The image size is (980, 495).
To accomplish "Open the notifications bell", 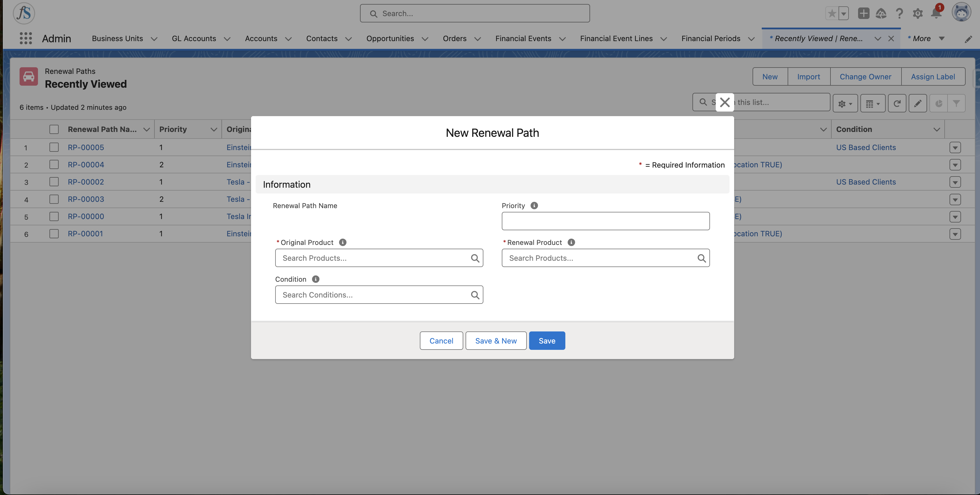I will 936,14.
